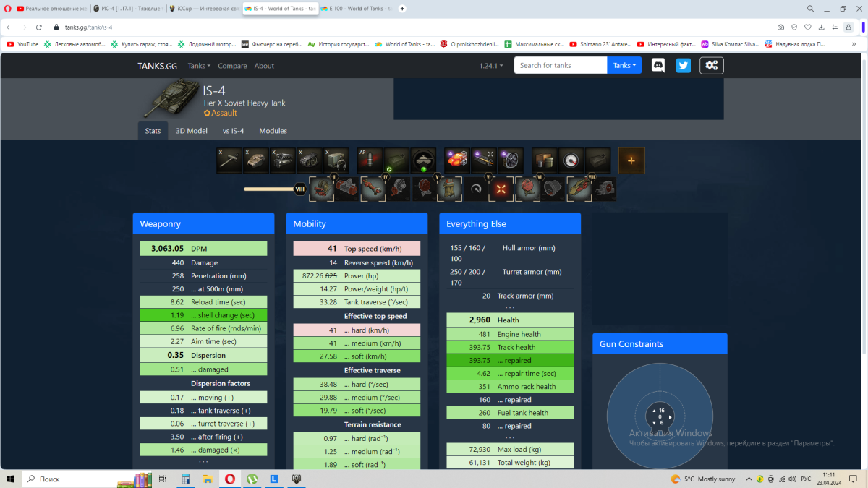Open the taskbar calculator app icon
The image size is (868, 488).
[185, 479]
